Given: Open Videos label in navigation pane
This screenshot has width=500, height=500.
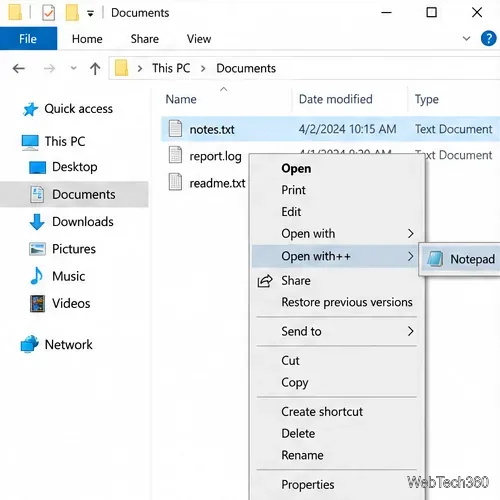Looking at the screenshot, I should coord(71,304).
